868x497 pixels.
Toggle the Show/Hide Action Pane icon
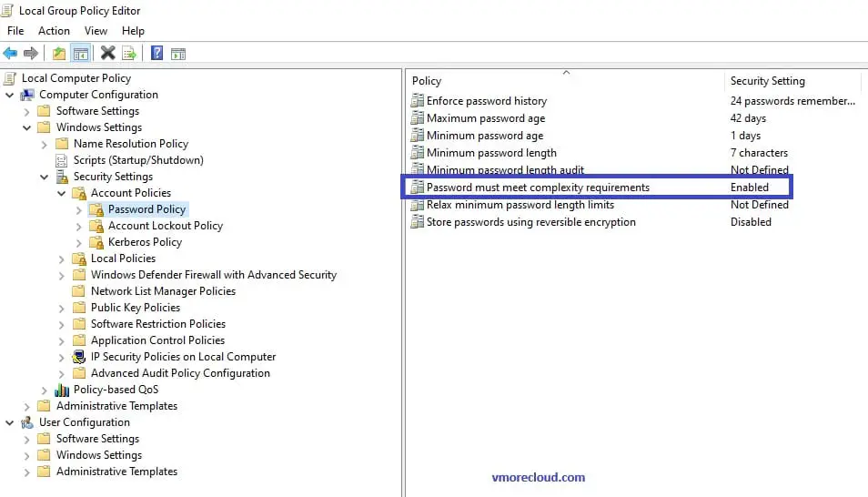point(178,54)
